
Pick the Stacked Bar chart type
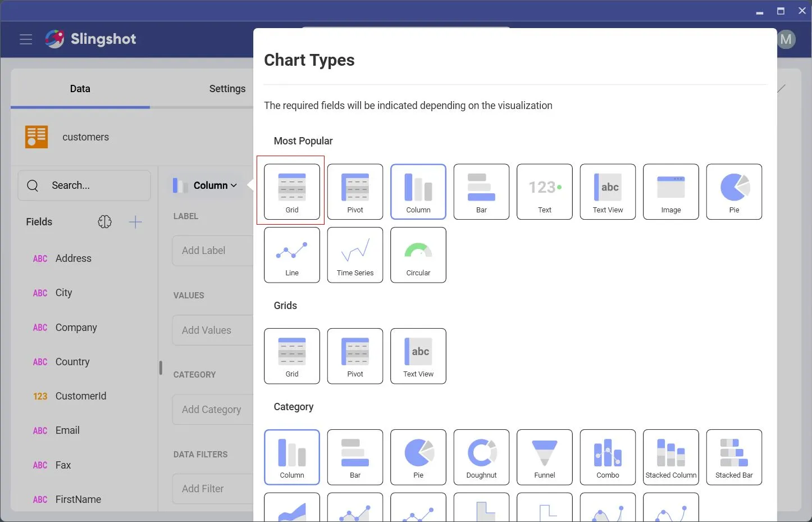[x=734, y=457]
